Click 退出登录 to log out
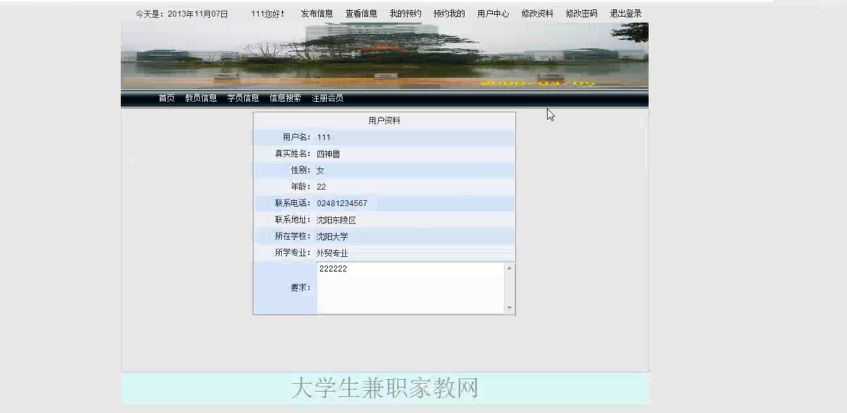The width and height of the screenshot is (847, 413). [626, 13]
